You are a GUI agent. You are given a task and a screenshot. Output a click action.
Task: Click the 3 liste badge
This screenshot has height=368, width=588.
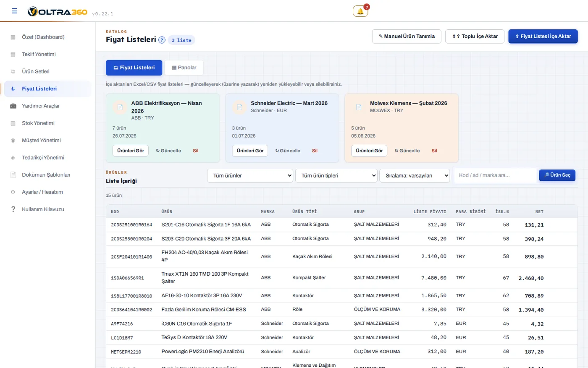[x=181, y=40]
